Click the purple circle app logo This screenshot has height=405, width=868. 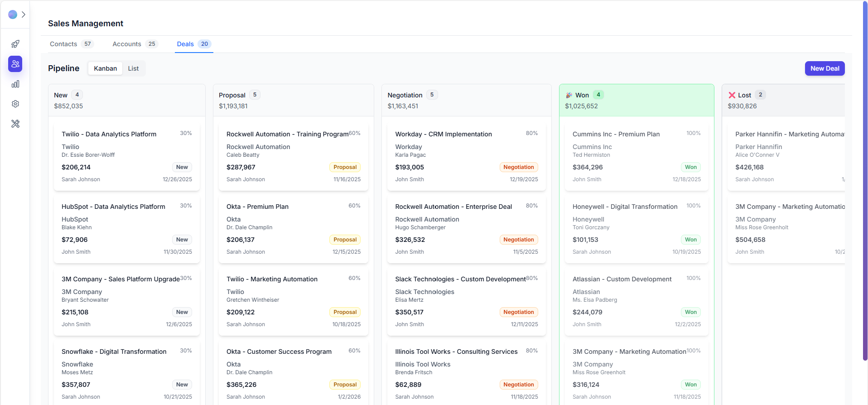click(x=13, y=14)
